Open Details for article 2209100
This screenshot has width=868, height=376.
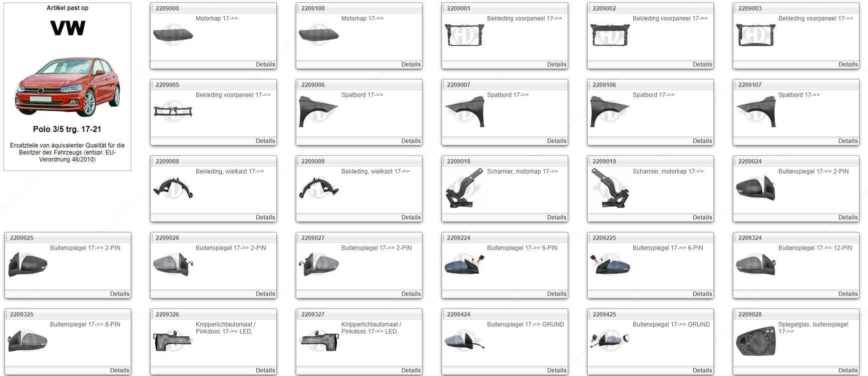(x=410, y=64)
